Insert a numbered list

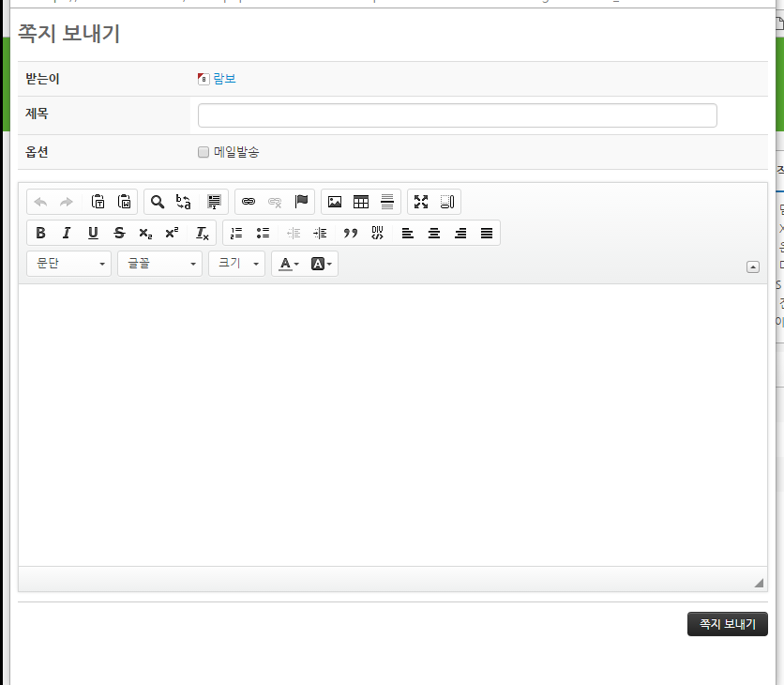tap(236, 233)
